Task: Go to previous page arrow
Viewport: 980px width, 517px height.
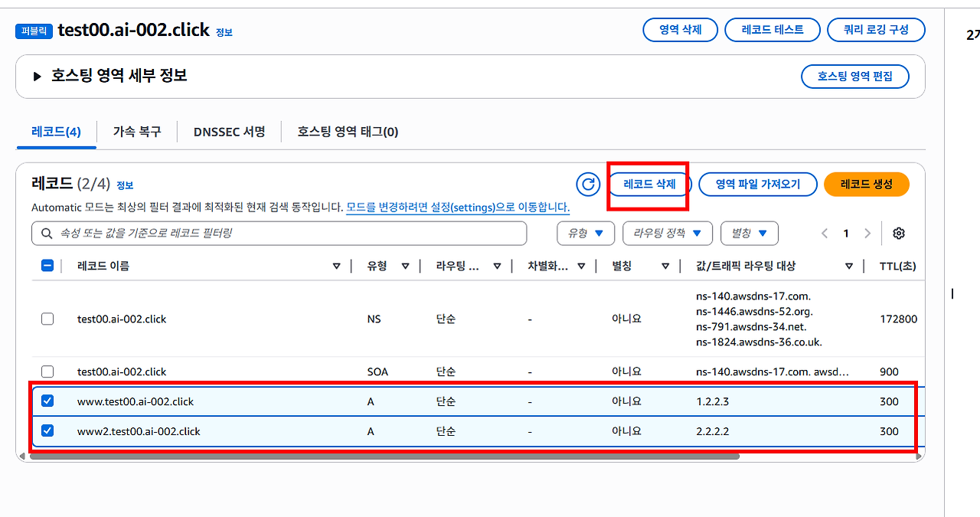Action: tap(825, 234)
